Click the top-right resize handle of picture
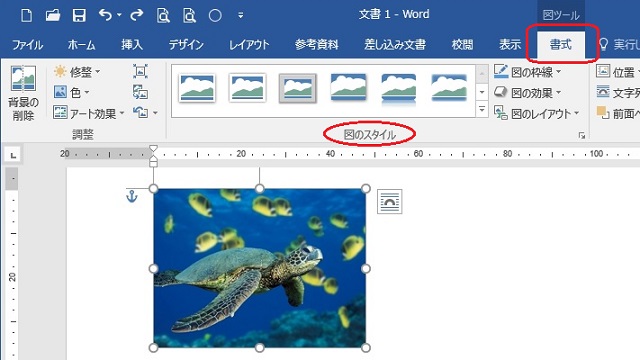 click(x=366, y=189)
